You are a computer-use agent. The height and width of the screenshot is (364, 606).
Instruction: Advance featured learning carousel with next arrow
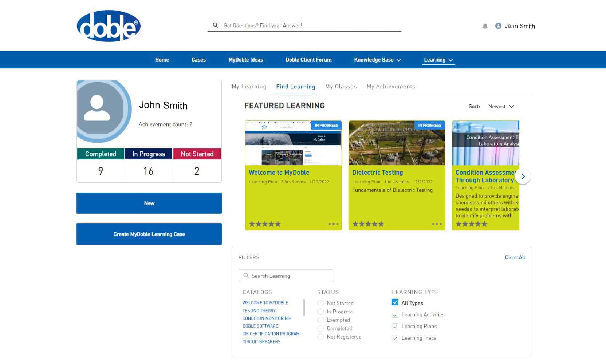tap(523, 177)
